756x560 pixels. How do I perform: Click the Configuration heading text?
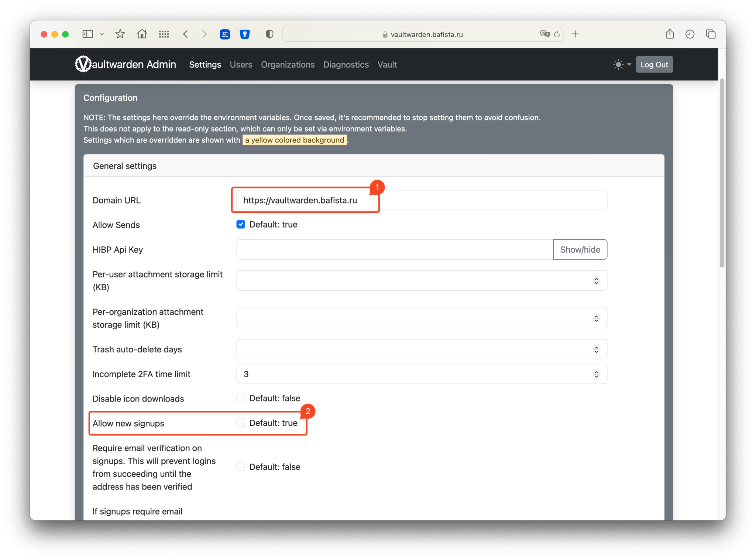coord(110,98)
